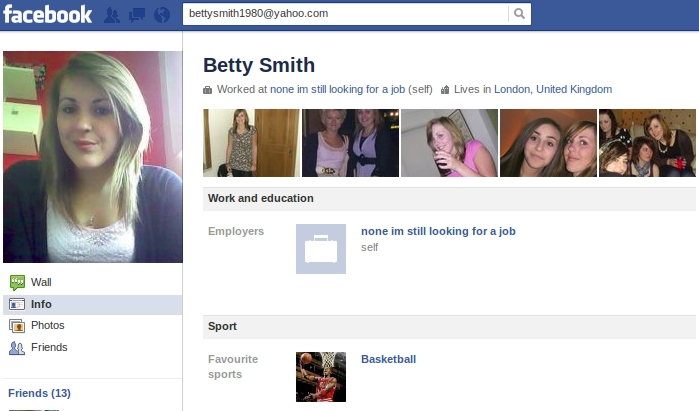Click the Favourite sports label
The height and width of the screenshot is (411, 699).
point(233,366)
